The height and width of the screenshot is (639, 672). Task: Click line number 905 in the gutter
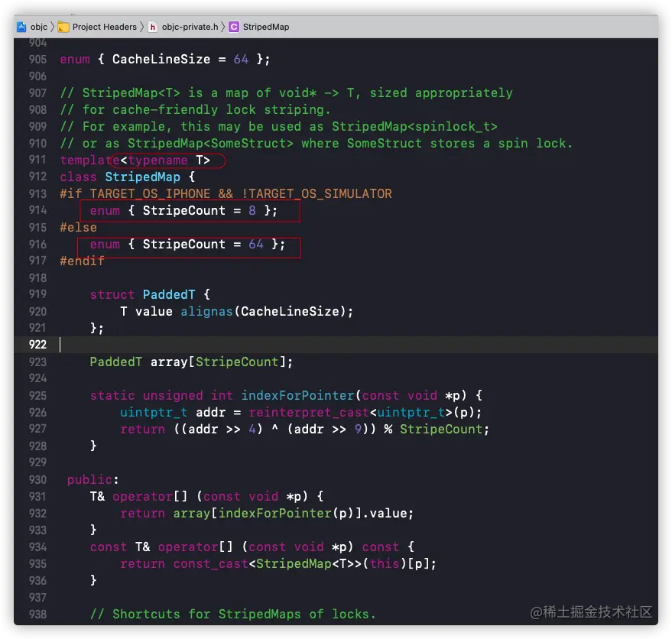pos(37,59)
